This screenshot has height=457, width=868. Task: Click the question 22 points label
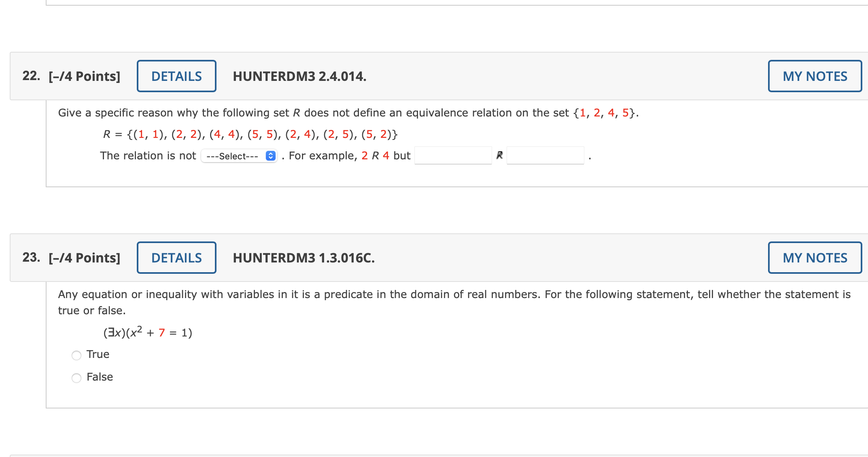tap(84, 76)
